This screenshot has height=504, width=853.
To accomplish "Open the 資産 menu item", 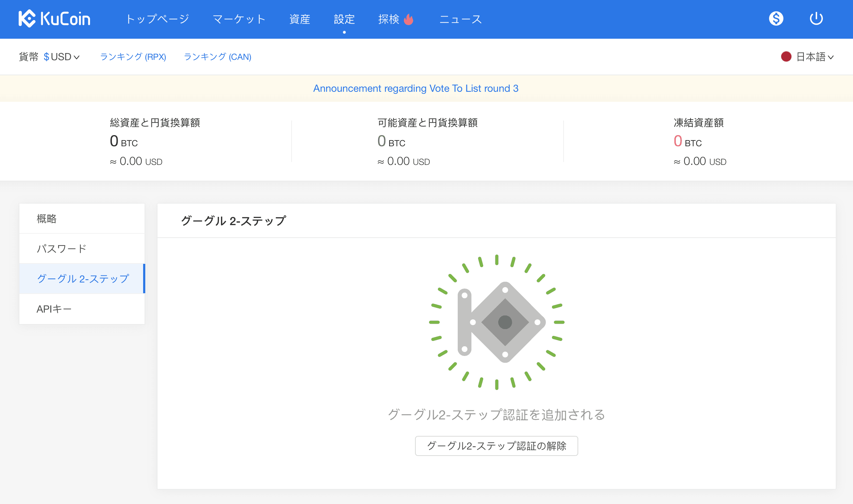I will click(x=300, y=19).
